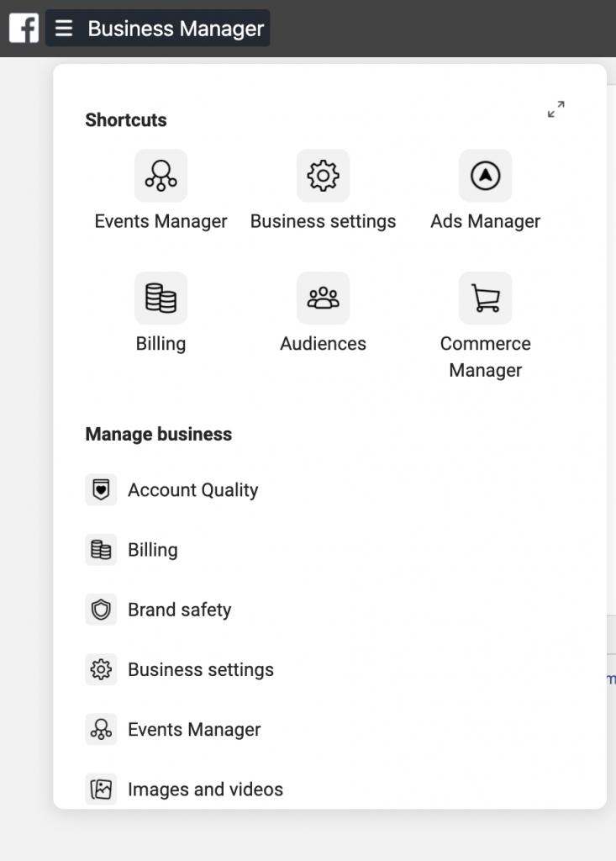The width and height of the screenshot is (616, 861).
Task: Open Commerce Manager cart shortcut icon
Action: (x=486, y=298)
